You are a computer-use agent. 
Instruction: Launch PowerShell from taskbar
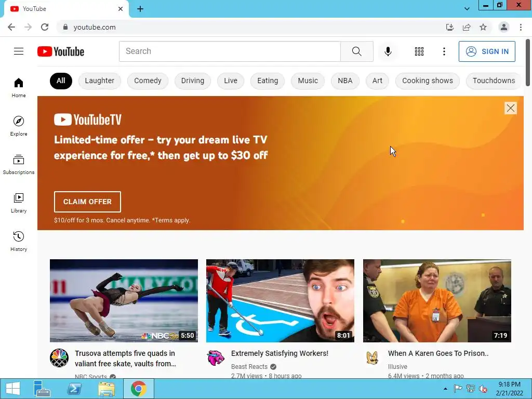point(74,389)
